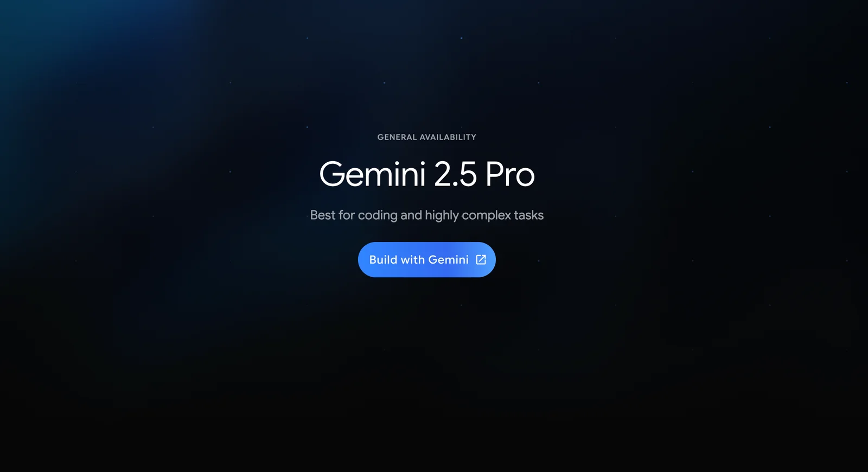
Task: Click the word 'AVAILABILITY' above the heading
Action: click(448, 137)
